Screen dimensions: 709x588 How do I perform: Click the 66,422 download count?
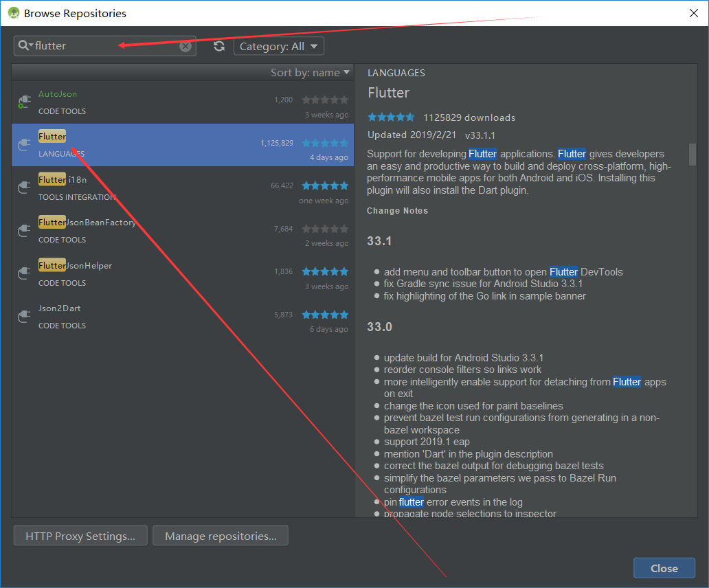[x=282, y=185]
